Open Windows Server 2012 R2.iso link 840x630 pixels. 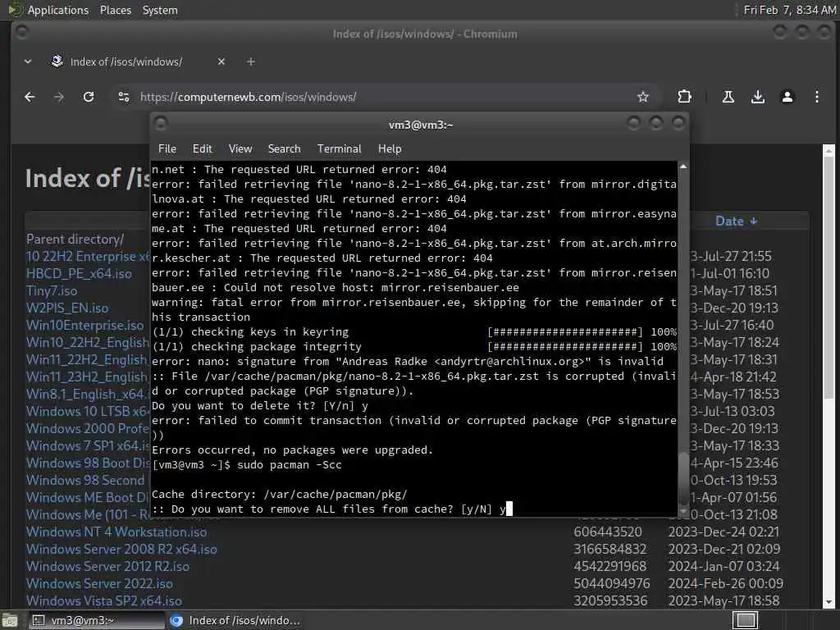(107, 566)
